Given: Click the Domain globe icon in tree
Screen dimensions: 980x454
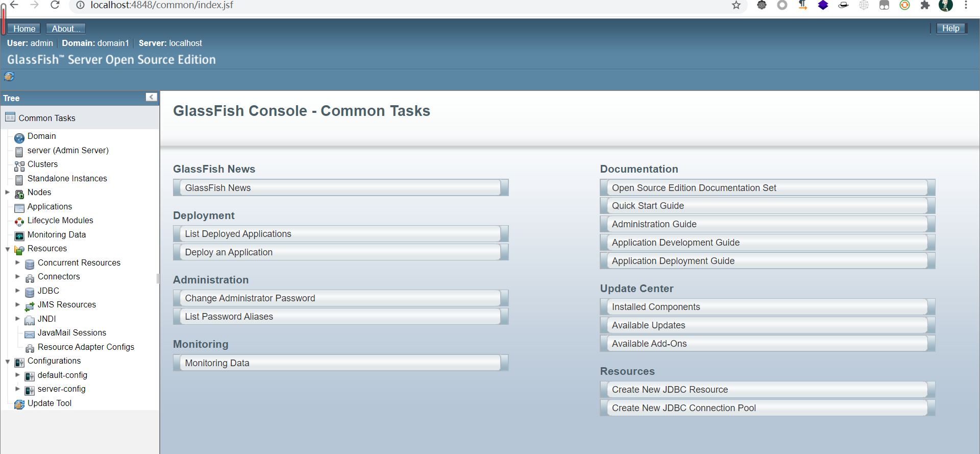Looking at the screenshot, I should point(19,138).
